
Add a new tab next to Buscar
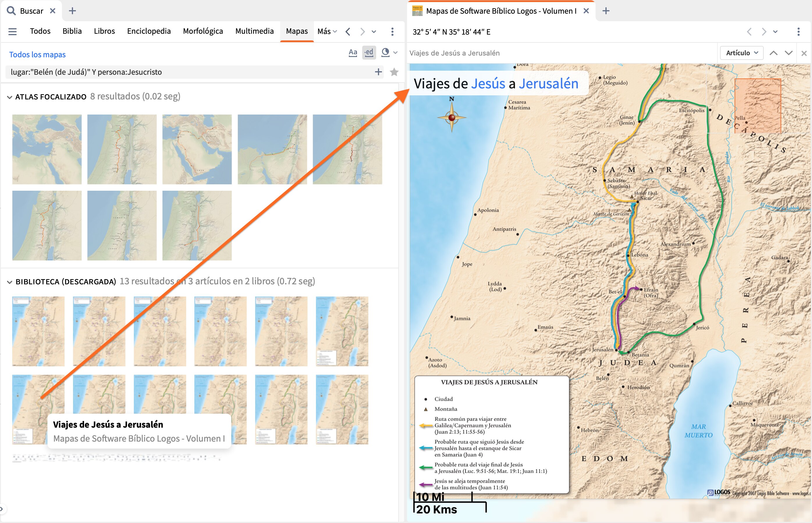point(72,11)
